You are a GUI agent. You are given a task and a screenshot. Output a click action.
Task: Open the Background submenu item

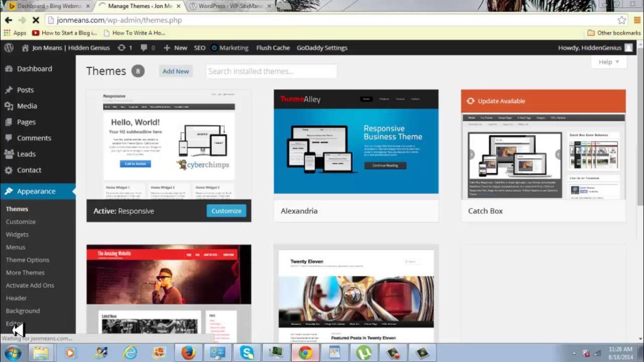23,310
